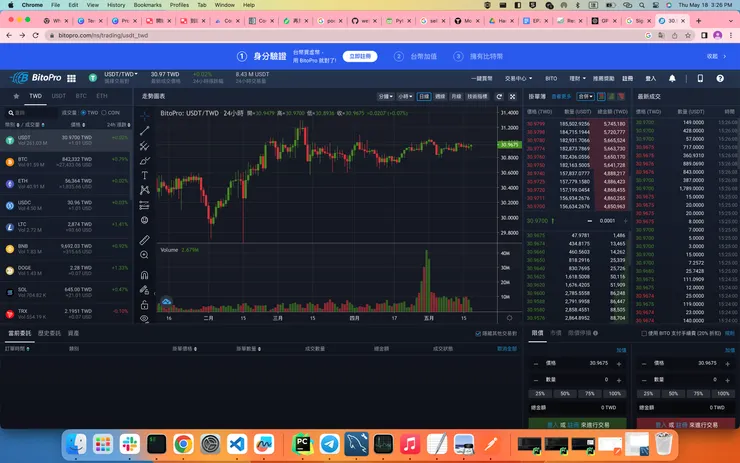The width and height of the screenshot is (740, 463).
Task: Click the 登入 login link in navigation
Action: [x=651, y=78]
